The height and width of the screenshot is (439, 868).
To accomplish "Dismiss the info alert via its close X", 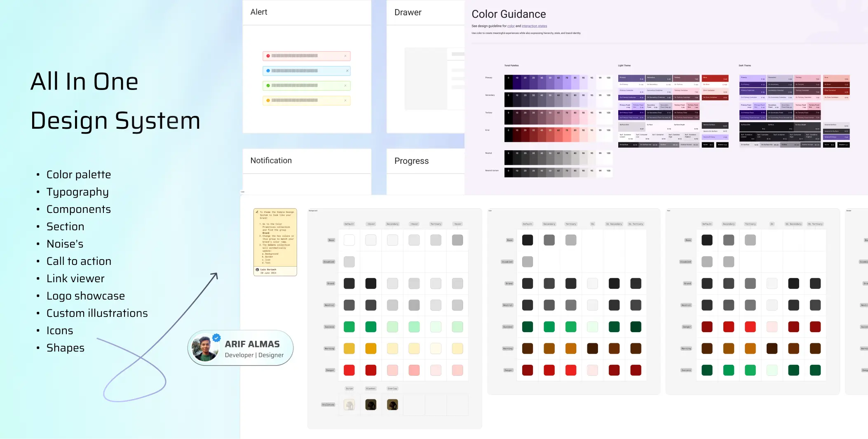I will point(347,71).
